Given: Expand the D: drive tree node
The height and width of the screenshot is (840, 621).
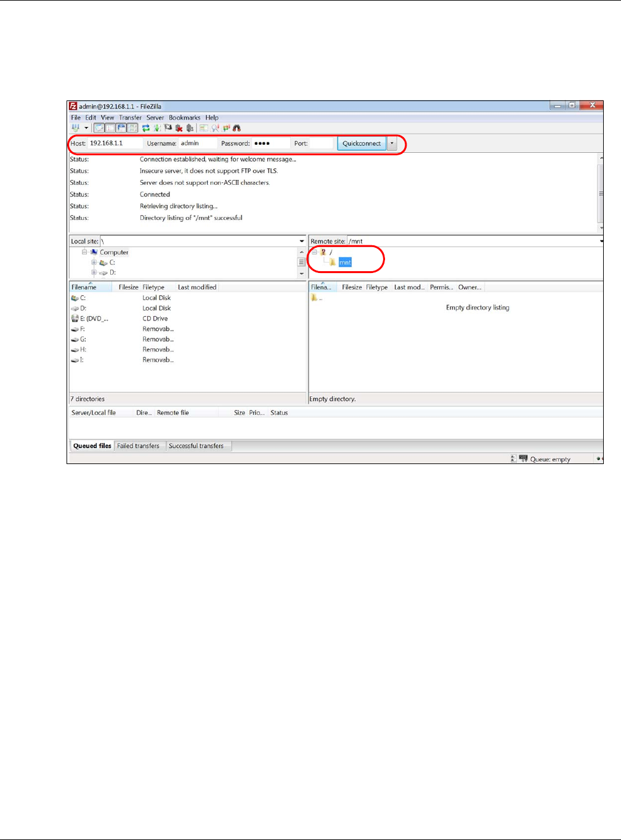Looking at the screenshot, I should click(94, 272).
